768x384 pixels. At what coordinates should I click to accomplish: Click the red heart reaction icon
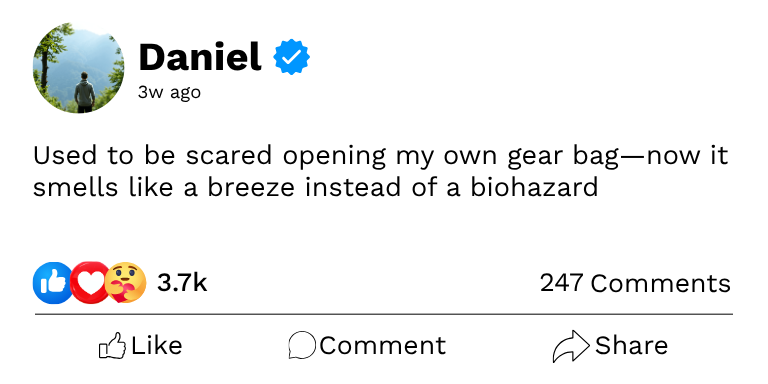(90, 283)
